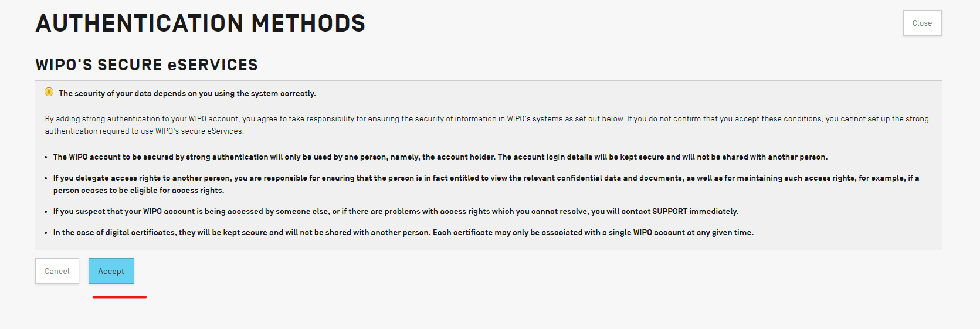Click the line "person ceases to be eligible"

(x=138, y=190)
